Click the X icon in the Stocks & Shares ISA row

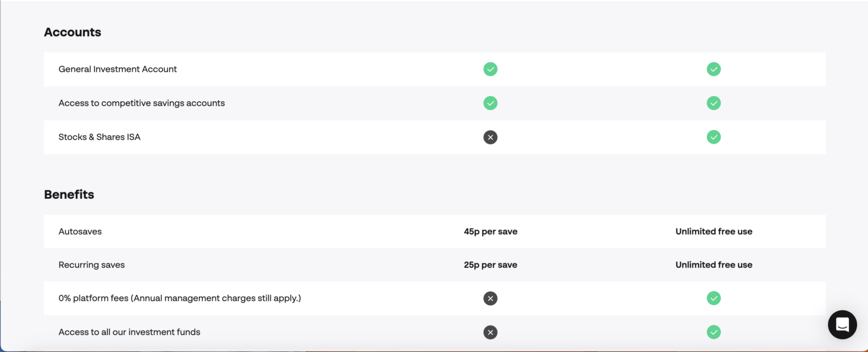491,137
